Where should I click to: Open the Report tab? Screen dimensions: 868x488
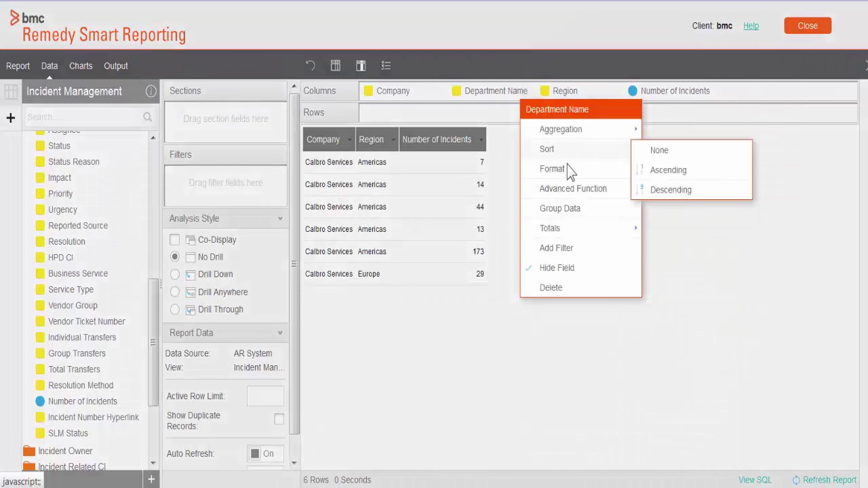pos(18,66)
